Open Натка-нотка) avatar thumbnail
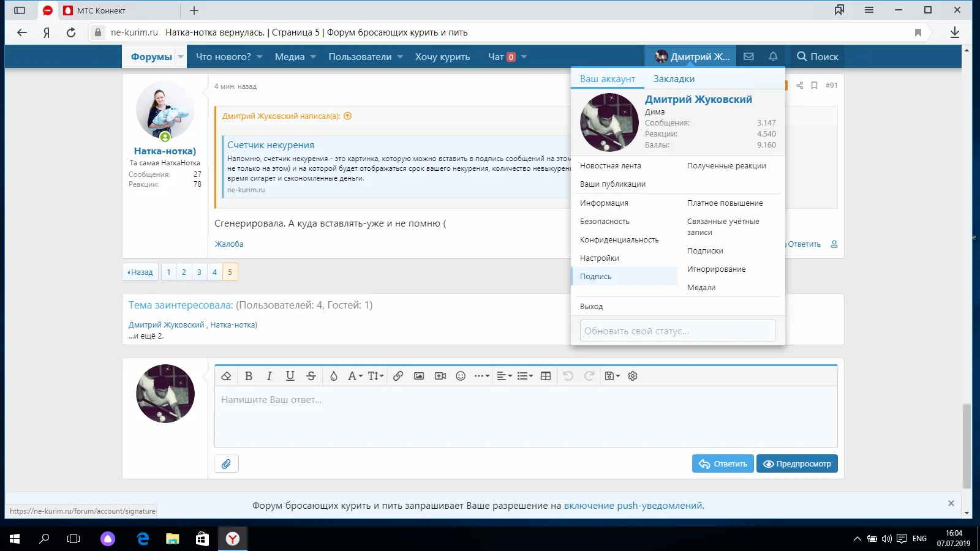 click(165, 111)
